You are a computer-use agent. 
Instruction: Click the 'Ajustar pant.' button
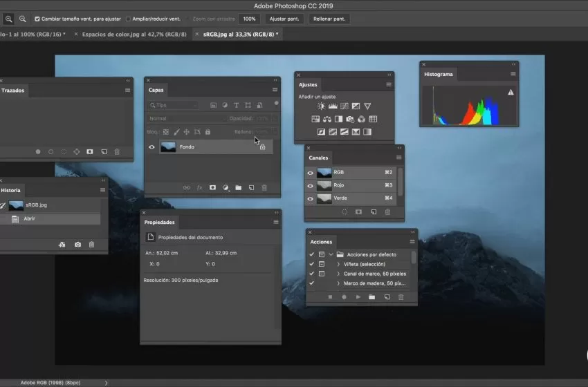click(284, 19)
